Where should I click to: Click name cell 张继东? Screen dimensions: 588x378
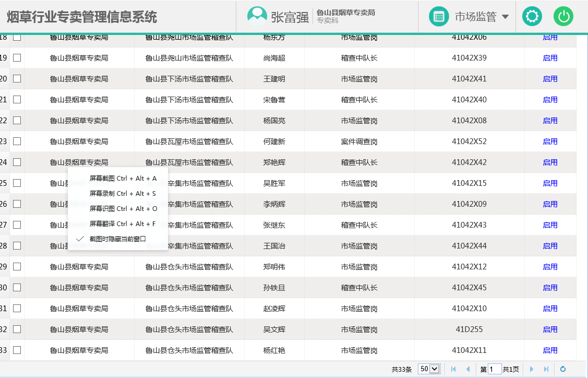click(x=274, y=225)
